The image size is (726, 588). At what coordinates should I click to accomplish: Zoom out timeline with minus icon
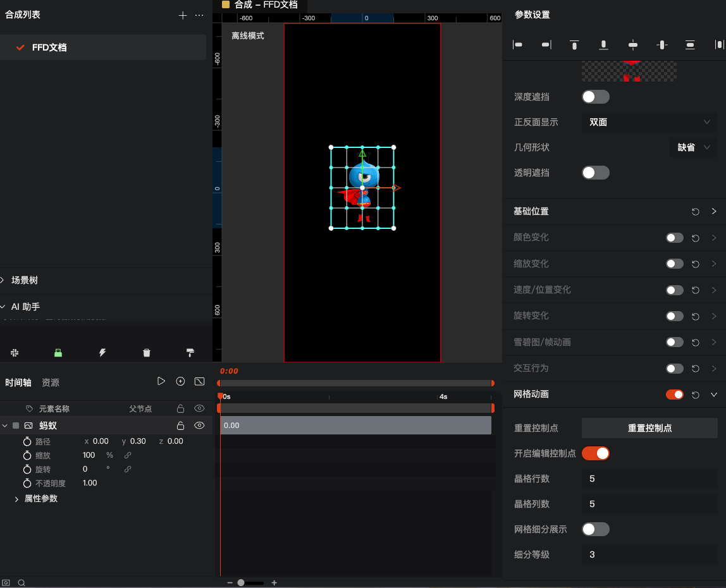(x=230, y=583)
